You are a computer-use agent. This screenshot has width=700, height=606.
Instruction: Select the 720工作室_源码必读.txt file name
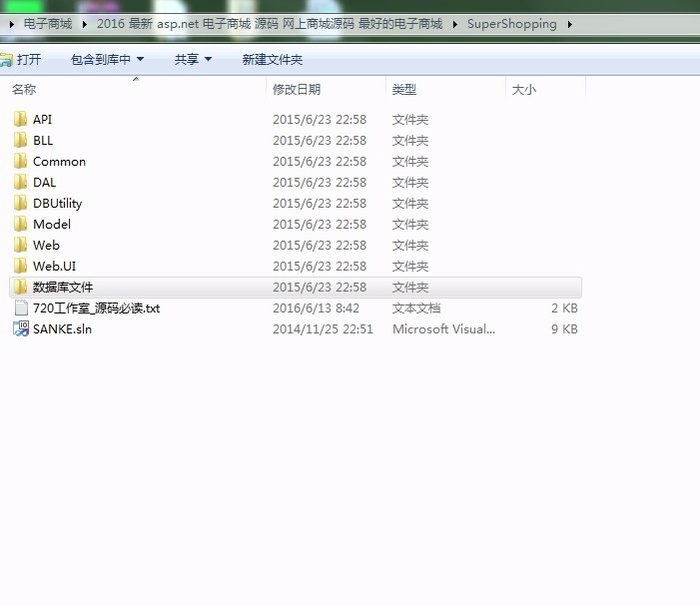97,307
